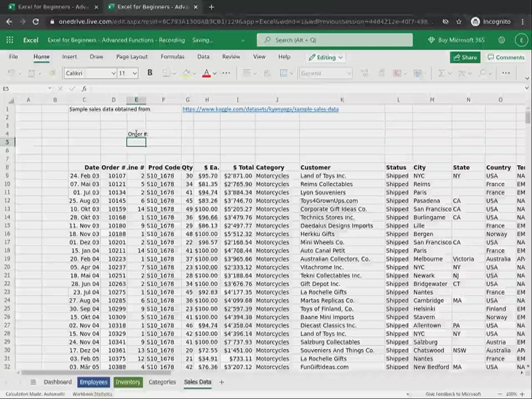Open the File menu
Image resolution: width=532 pixels, height=399 pixels.
coord(13,57)
